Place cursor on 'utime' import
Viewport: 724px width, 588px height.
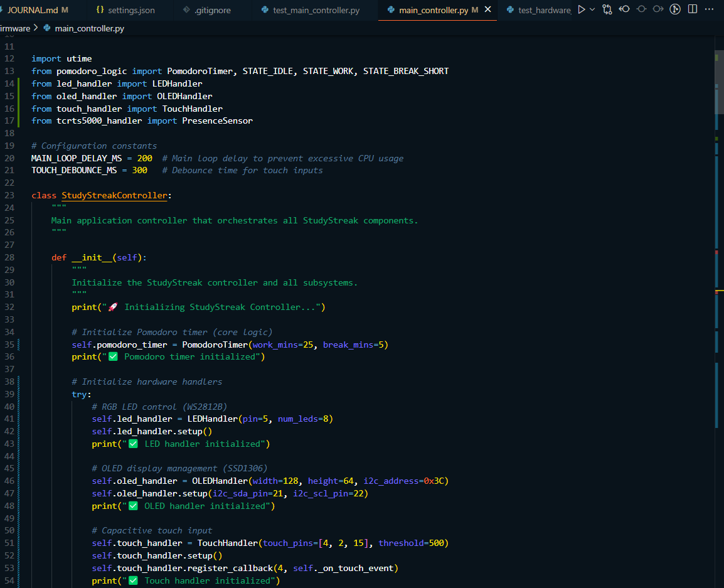click(x=79, y=58)
